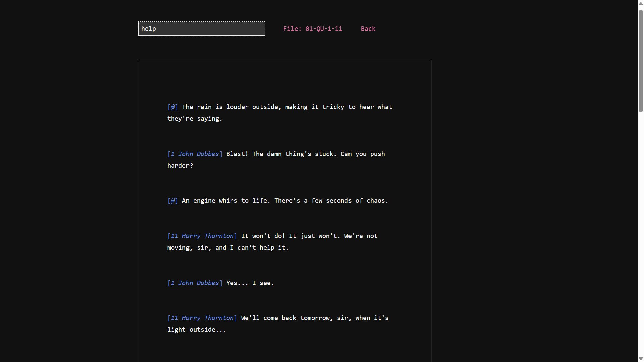
Task: Select Harry Thornton tag near come back tomorrow
Action: point(202,318)
